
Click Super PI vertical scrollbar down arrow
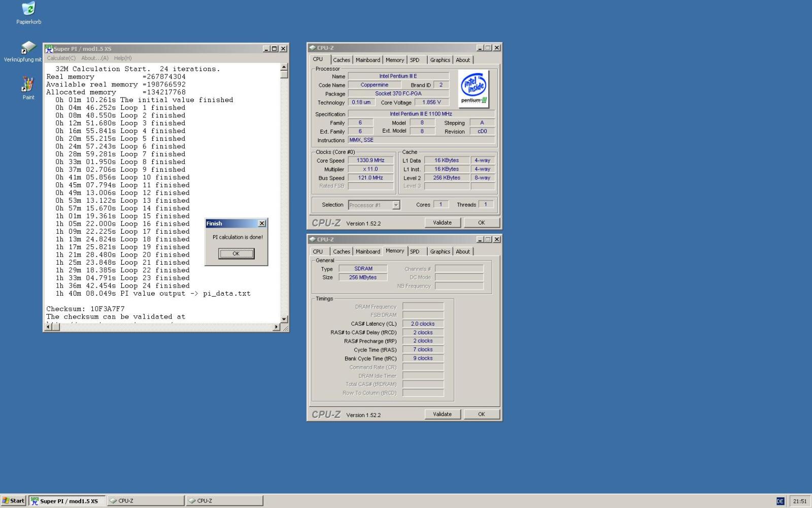point(284,319)
